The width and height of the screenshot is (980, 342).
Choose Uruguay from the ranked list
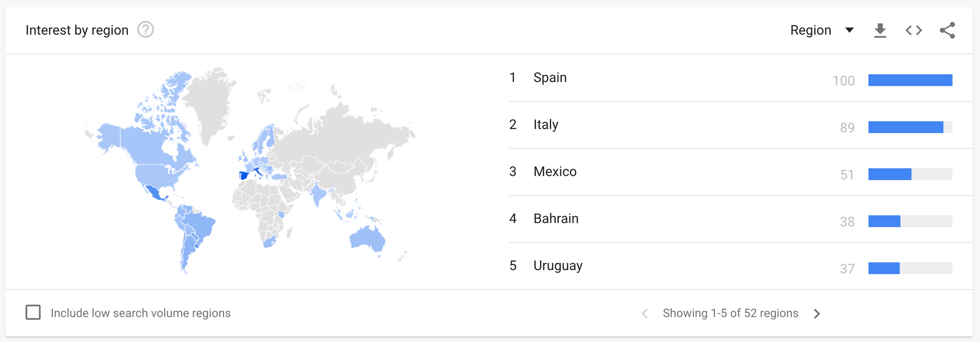click(x=558, y=266)
